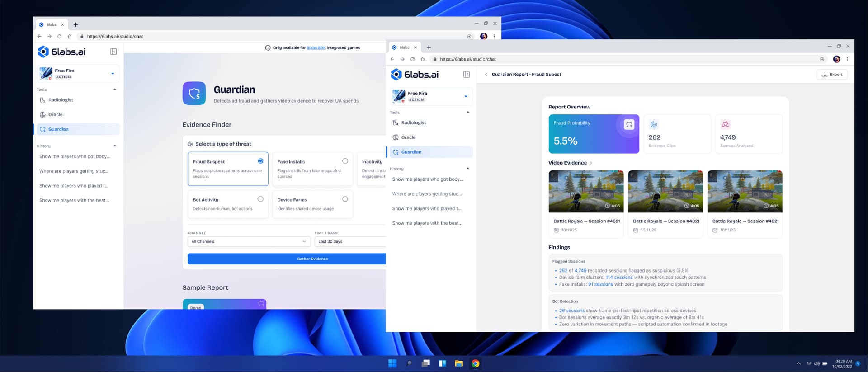Expand Video Evidence with its chevron arrow

point(591,163)
